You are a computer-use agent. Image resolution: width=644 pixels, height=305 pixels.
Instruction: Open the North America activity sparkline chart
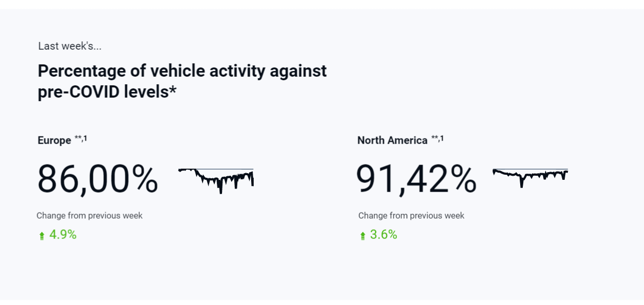pyautogui.click(x=530, y=178)
